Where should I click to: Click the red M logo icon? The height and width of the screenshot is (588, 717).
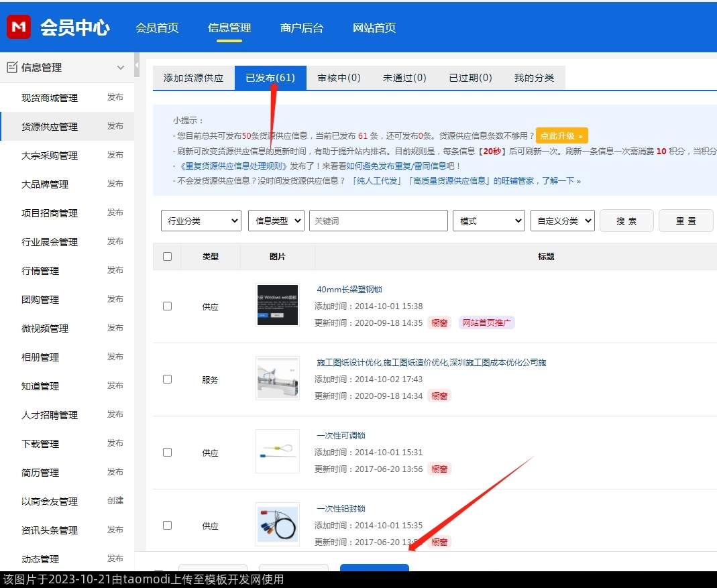click(19, 27)
